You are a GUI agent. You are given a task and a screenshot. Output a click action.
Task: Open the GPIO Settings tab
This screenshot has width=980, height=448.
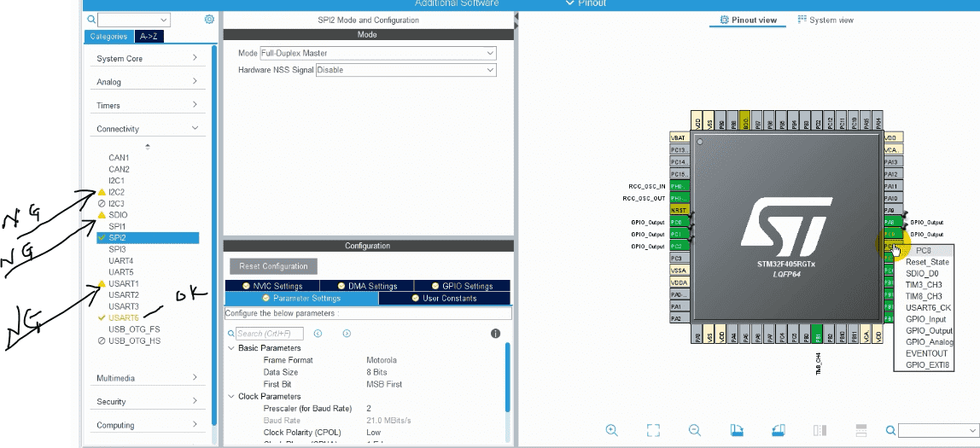[462, 286]
